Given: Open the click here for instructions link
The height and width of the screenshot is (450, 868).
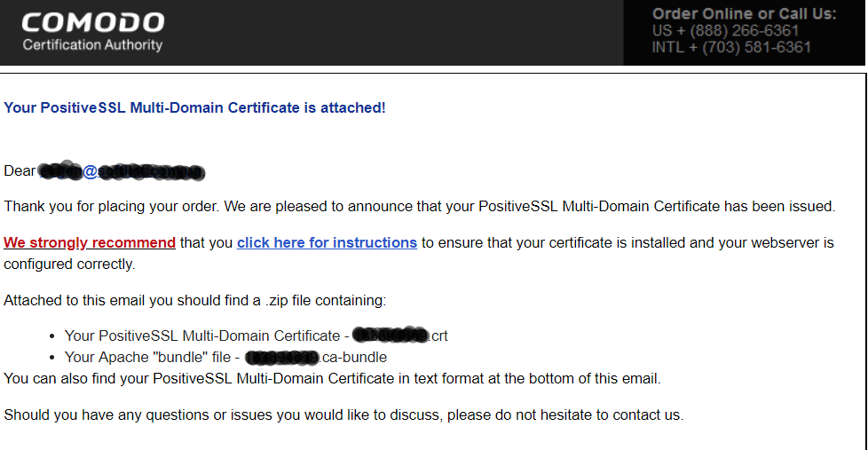Looking at the screenshot, I should [327, 242].
